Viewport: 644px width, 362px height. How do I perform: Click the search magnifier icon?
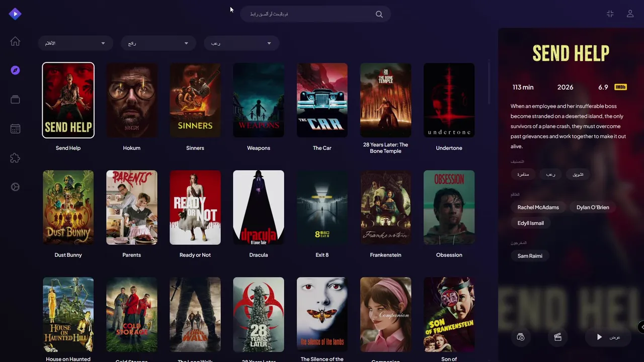[x=379, y=14]
